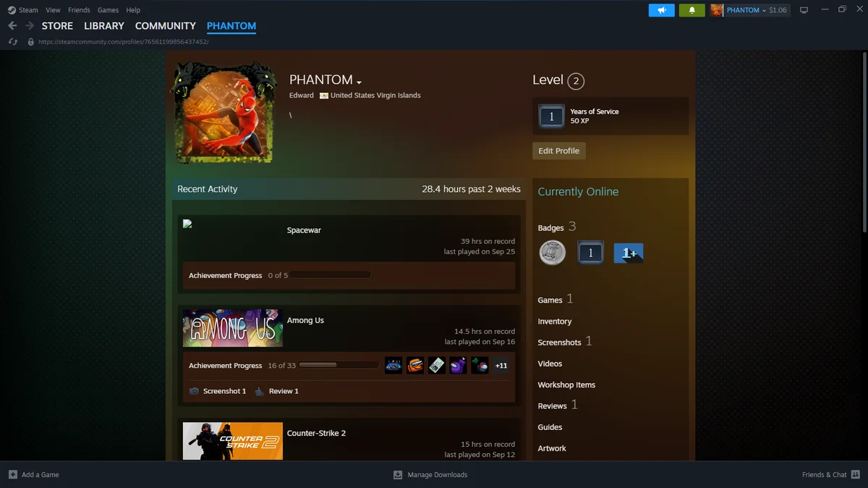Switch to the STORE tab

tap(57, 25)
